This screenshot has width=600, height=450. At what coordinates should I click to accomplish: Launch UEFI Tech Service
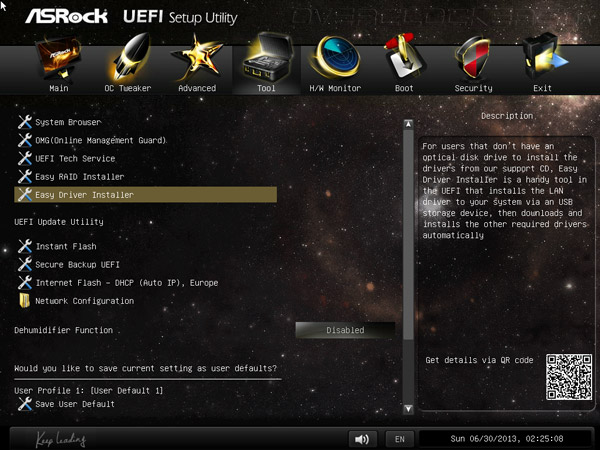click(75, 158)
